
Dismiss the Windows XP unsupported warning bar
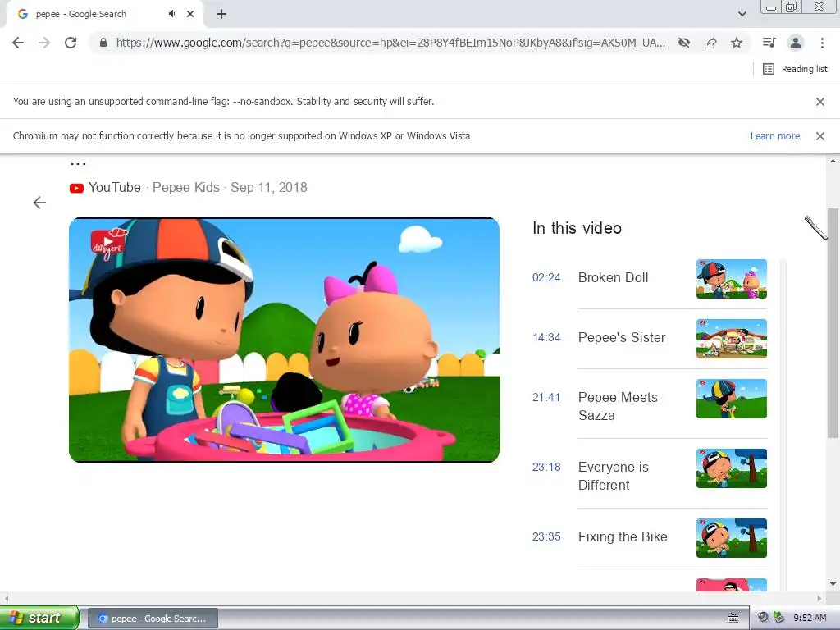pyautogui.click(x=820, y=136)
